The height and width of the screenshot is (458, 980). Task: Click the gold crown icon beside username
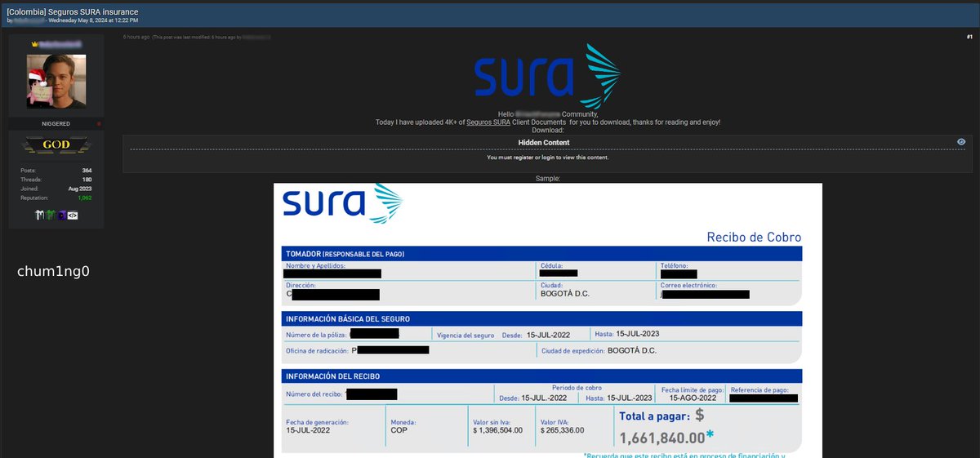pos(34,44)
